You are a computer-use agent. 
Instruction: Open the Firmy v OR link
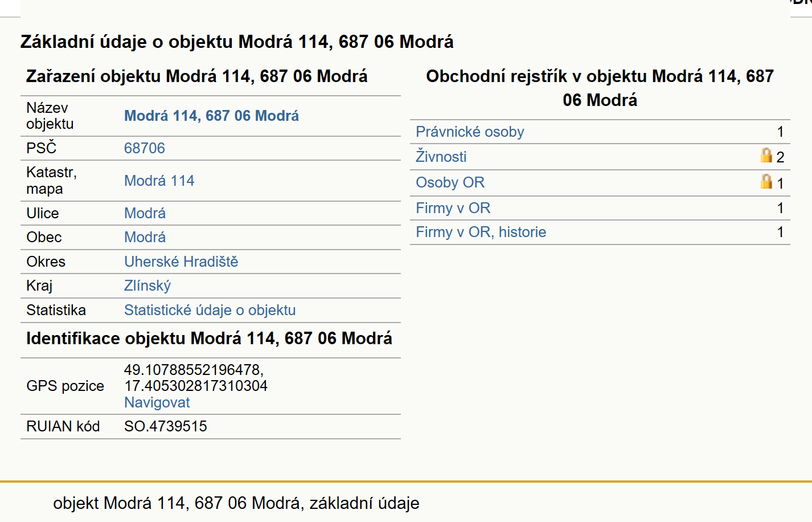453,208
